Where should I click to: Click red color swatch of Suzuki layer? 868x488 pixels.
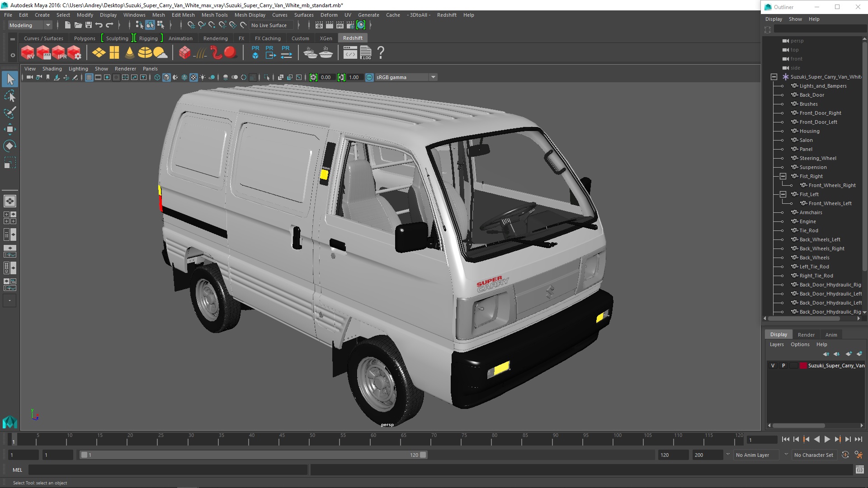click(803, 366)
